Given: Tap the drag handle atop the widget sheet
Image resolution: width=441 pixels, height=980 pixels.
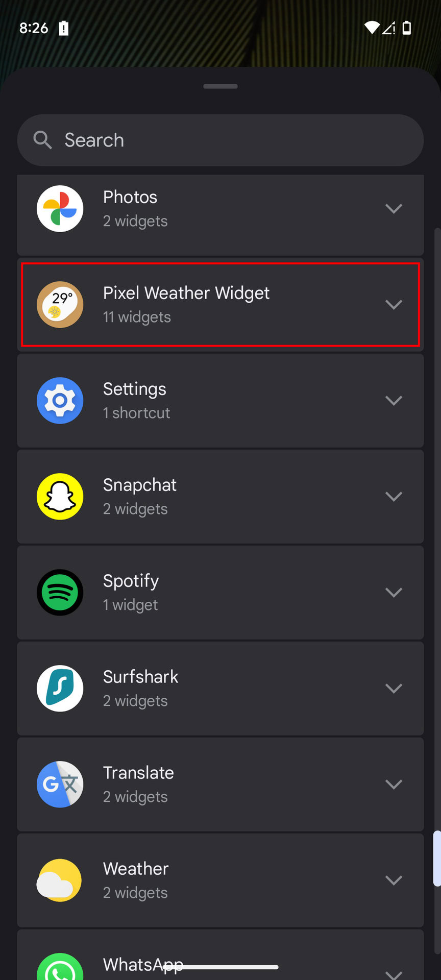Looking at the screenshot, I should (220, 86).
